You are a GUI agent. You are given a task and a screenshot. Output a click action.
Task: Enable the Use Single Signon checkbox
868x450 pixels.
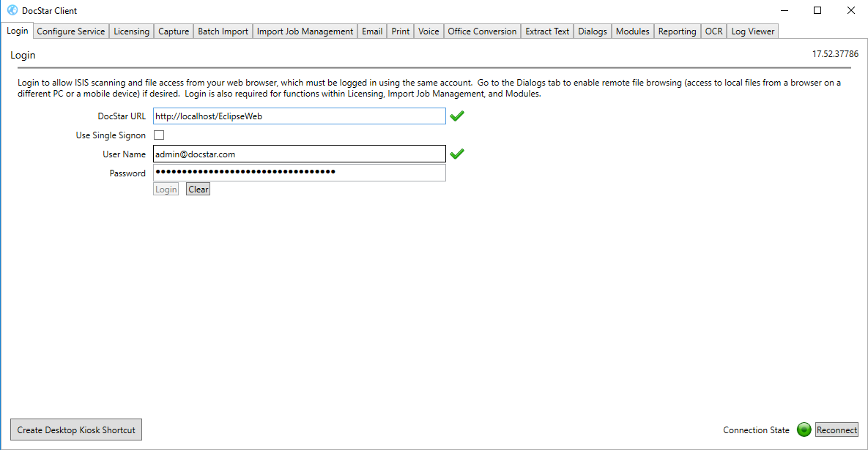pos(159,135)
